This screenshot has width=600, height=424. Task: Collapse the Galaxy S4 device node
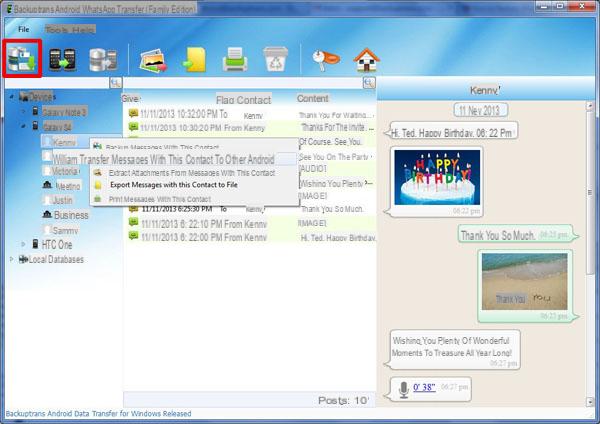[23, 126]
